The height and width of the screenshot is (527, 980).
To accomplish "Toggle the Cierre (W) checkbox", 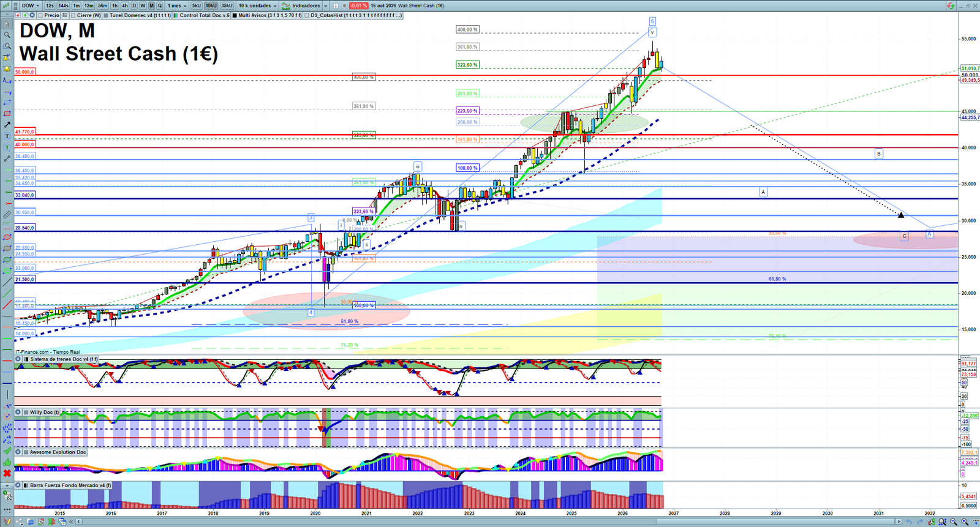I will point(73,15).
